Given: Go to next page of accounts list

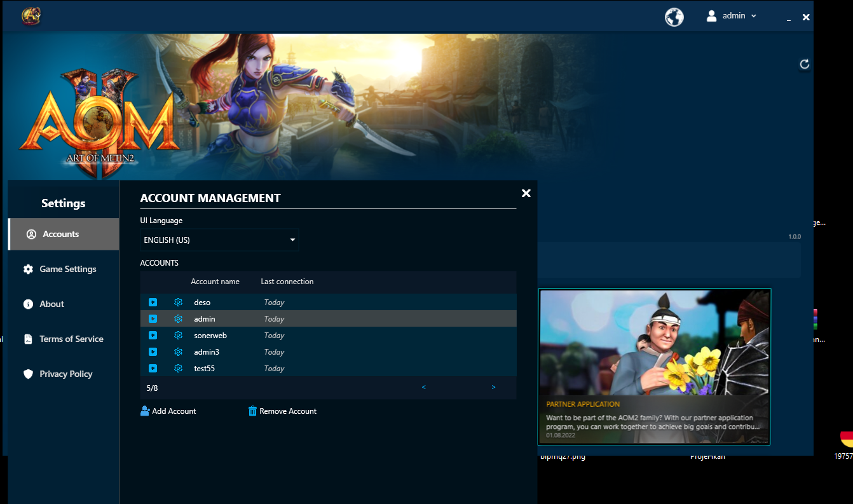Looking at the screenshot, I should click(x=493, y=387).
